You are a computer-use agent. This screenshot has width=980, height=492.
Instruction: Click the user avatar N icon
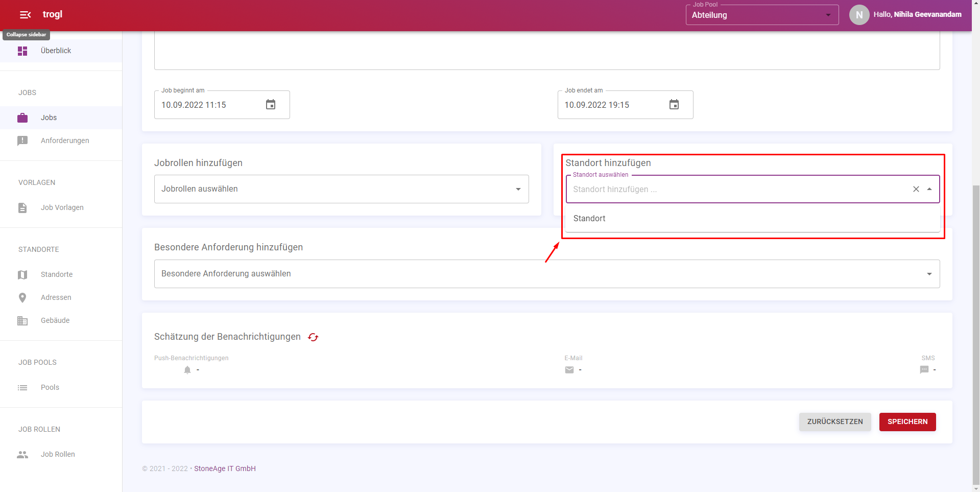click(x=859, y=15)
